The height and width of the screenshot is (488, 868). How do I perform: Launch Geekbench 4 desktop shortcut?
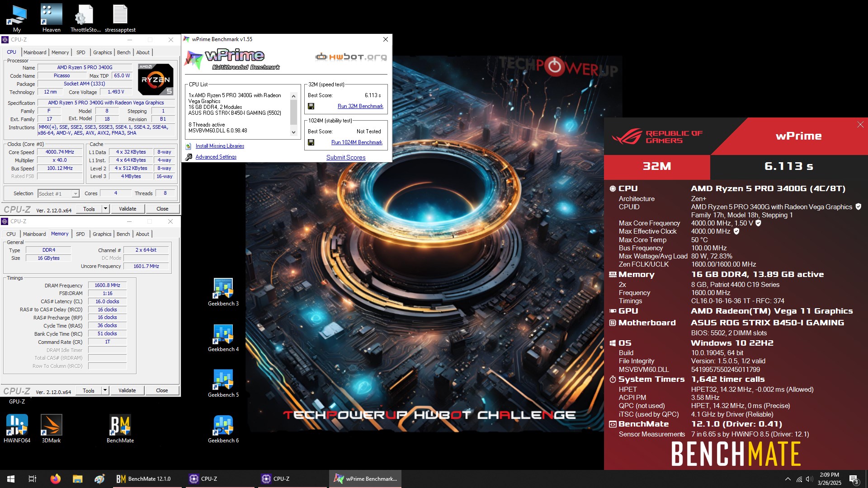[223, 338]
